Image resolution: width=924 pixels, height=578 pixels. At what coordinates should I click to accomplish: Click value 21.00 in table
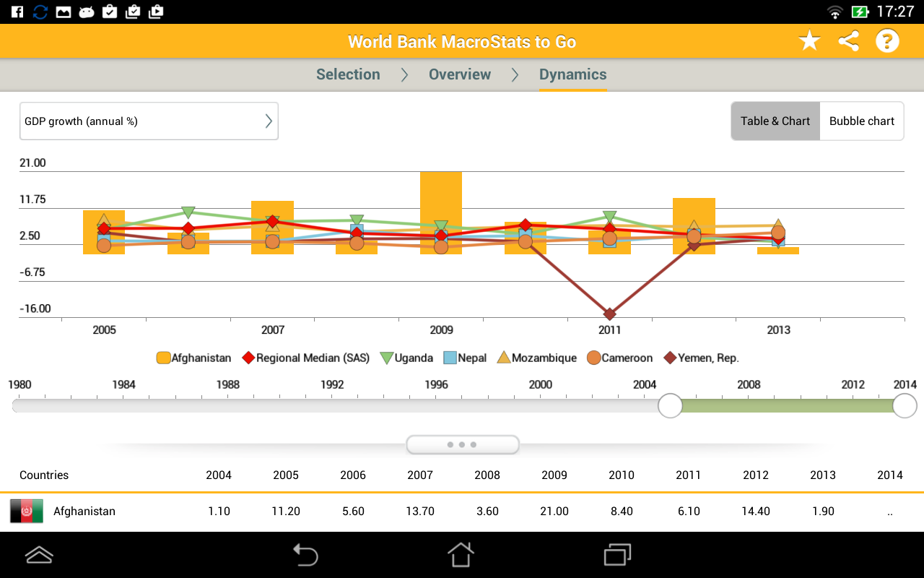(x=554, y=511)
